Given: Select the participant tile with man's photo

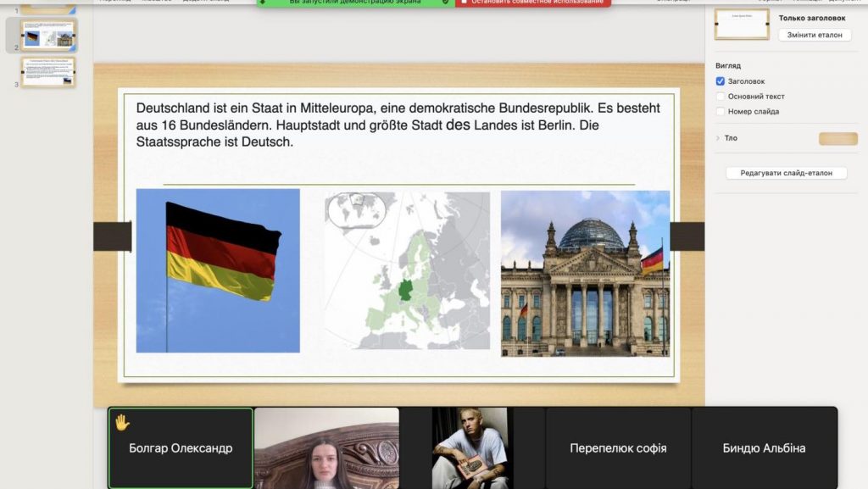Looking at the screenshot, I should click(472, 448).
